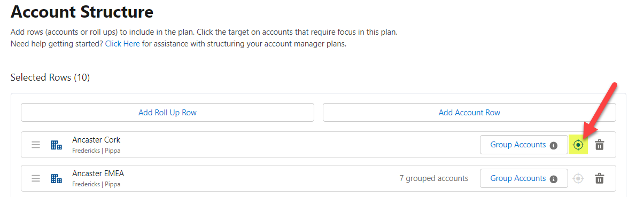The height and width of the screenshot is (197, 644).
Task: Open info icon on Ancaster Cork Group Accounts
Action: click(554, 145)
